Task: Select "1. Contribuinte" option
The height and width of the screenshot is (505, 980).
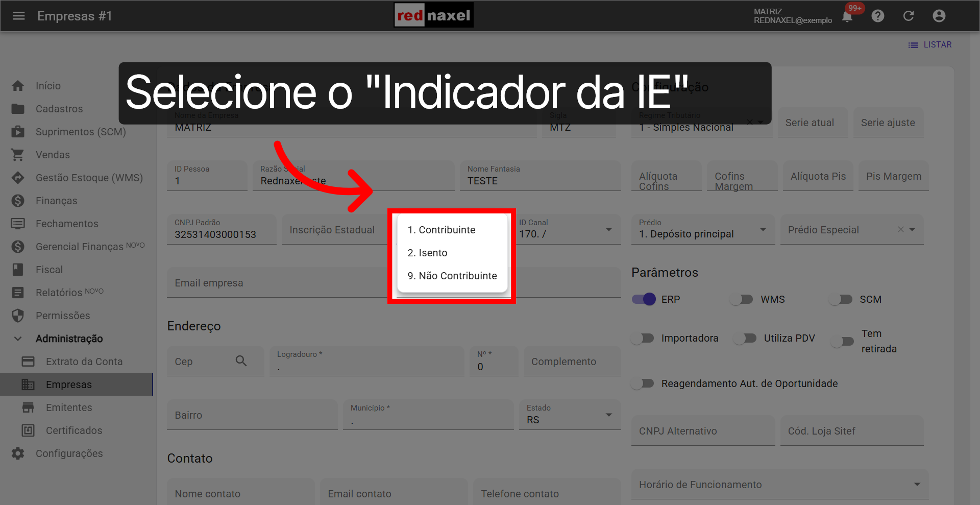Action: point(441,229)
